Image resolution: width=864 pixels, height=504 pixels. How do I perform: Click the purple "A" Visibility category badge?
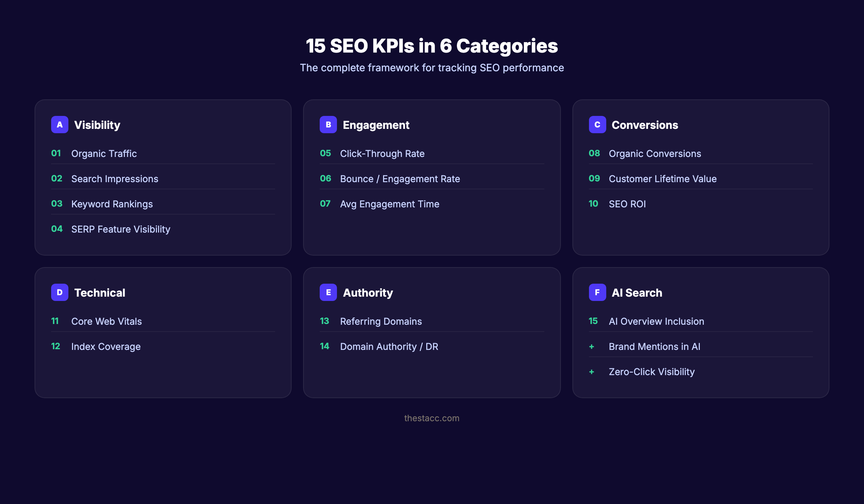tap(60, 125)
